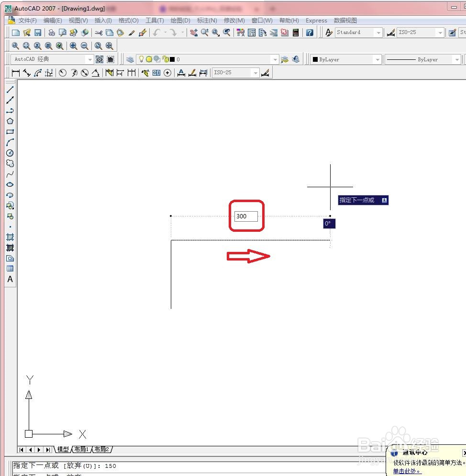Viewport: 466px width, 476px height.
Task: Toggle layer 0 lock padlock icon
Action: 165,59
